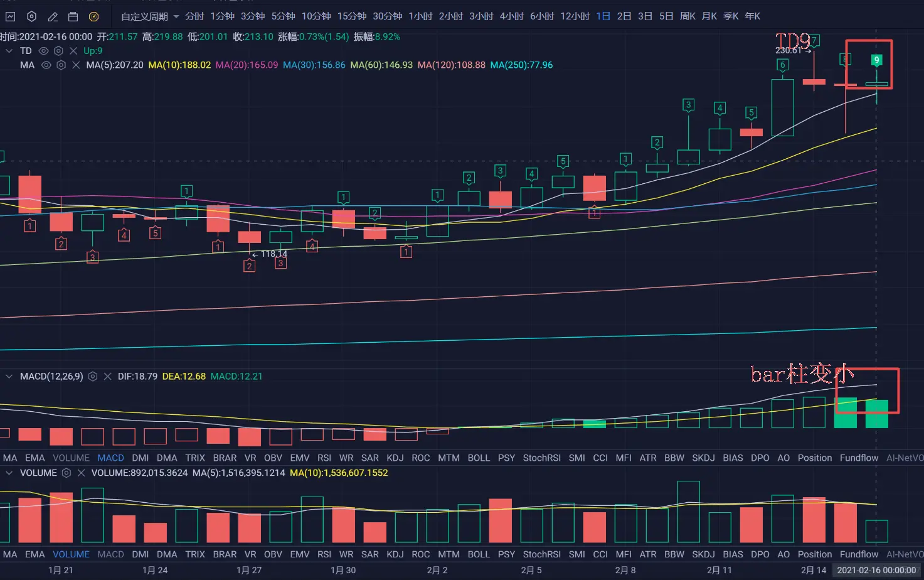924x580 pixels.
Task: Select StochRSI in the MACD panel indicator row
Action: coord(542,458)
